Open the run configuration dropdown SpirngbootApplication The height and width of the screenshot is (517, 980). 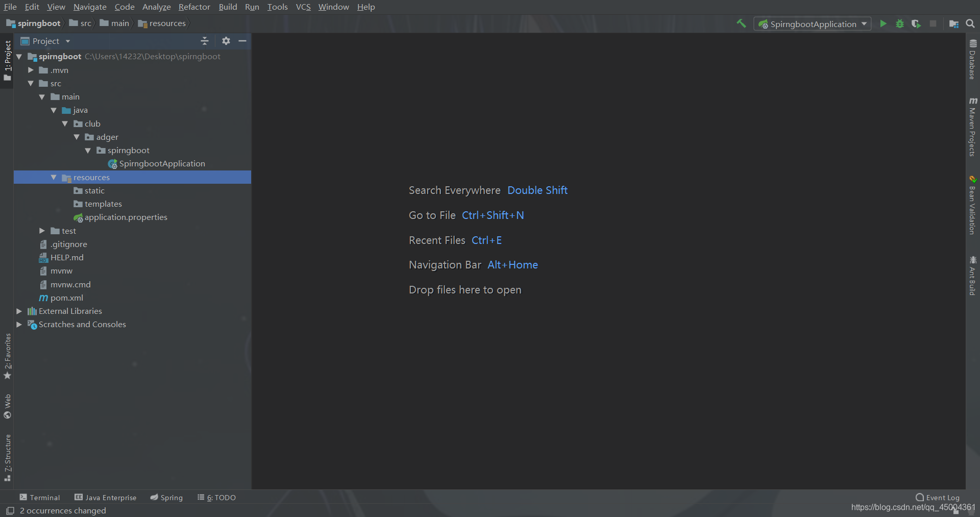pyautogui.click(x=812, y=24)
